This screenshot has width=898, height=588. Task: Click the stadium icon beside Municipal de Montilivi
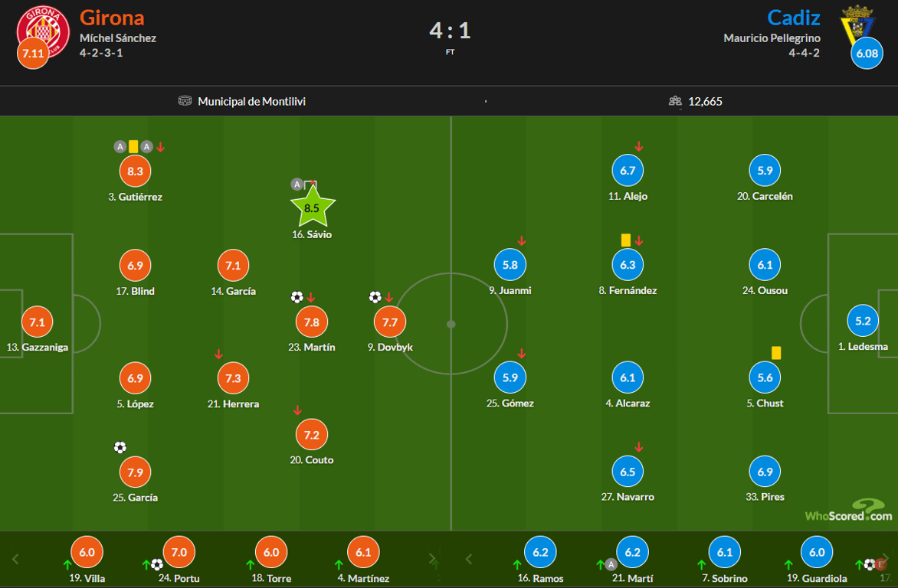[x=185, y=101]
